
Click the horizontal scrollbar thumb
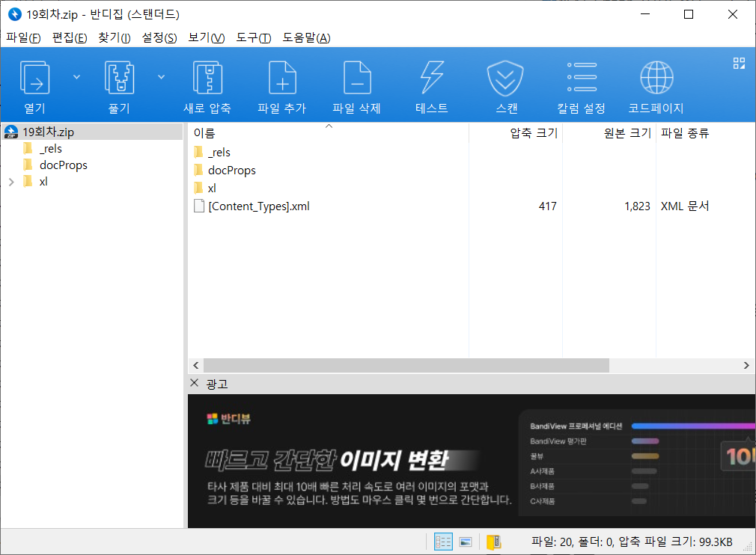pos(406,365)
